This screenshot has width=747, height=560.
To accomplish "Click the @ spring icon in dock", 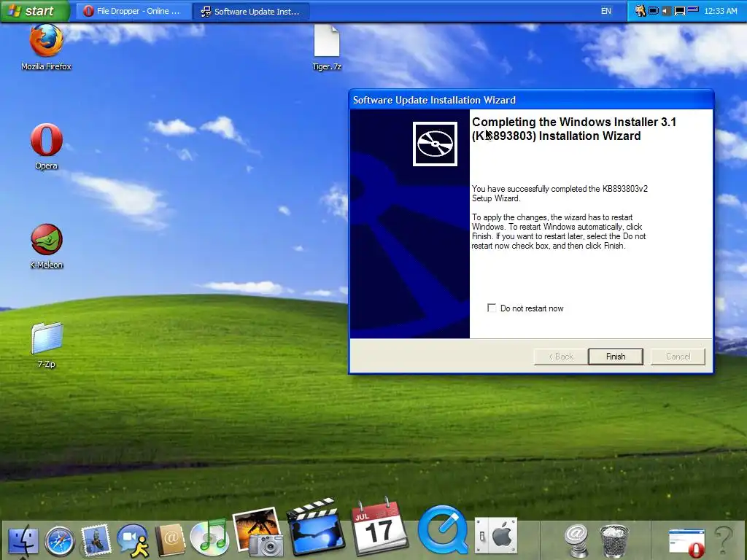I will click(576, 540).
